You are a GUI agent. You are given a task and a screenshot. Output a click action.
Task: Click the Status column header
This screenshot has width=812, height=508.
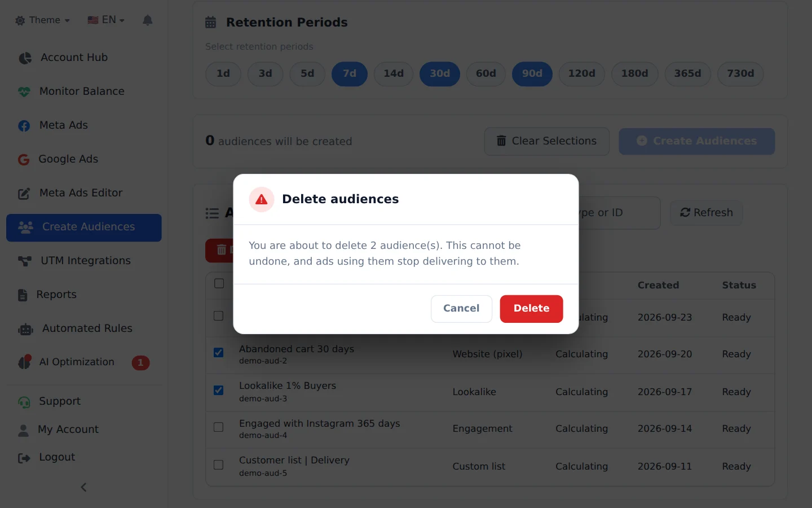pos(739,286)
